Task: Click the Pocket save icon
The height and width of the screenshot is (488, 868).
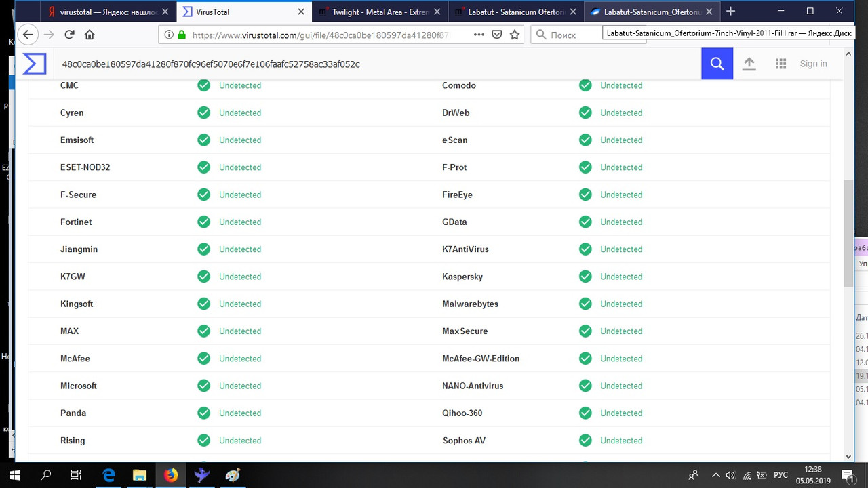Action: pyautogui.click(x=497, y=35)
